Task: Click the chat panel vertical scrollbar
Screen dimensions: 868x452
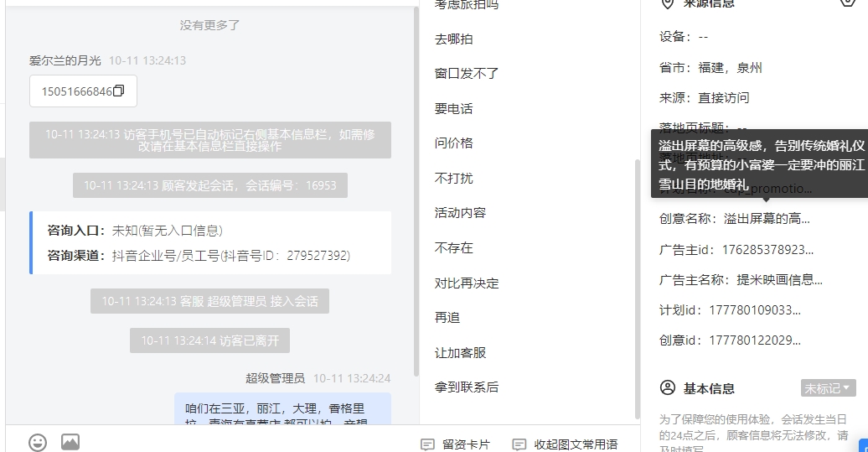Action: (x=416, y=191)
